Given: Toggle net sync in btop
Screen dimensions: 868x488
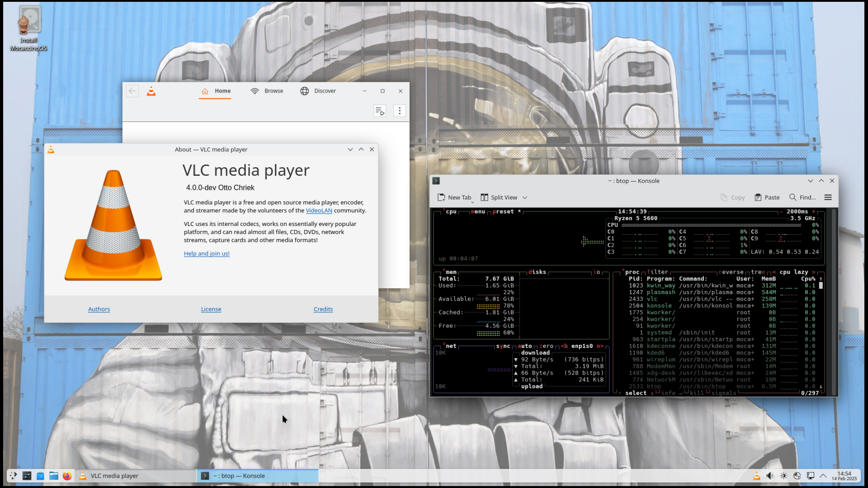Looking at the screenshot, I should pyautogui.click(x=503, y=346).
